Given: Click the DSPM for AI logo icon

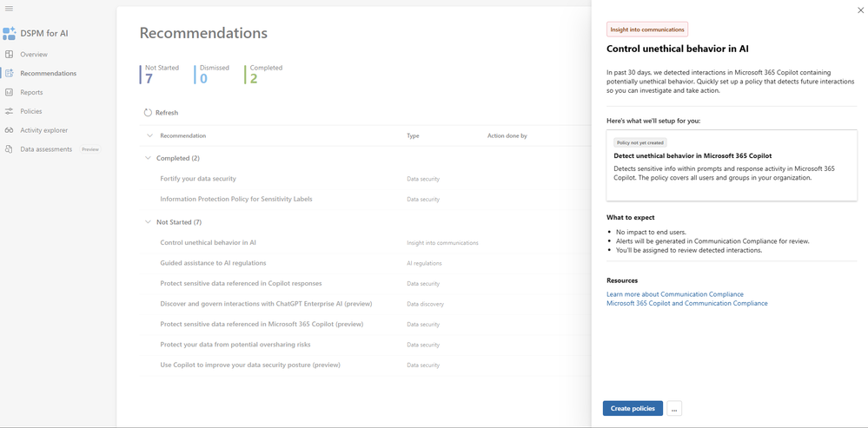Looking at the screenshot, I should click(x=10, y=34).
